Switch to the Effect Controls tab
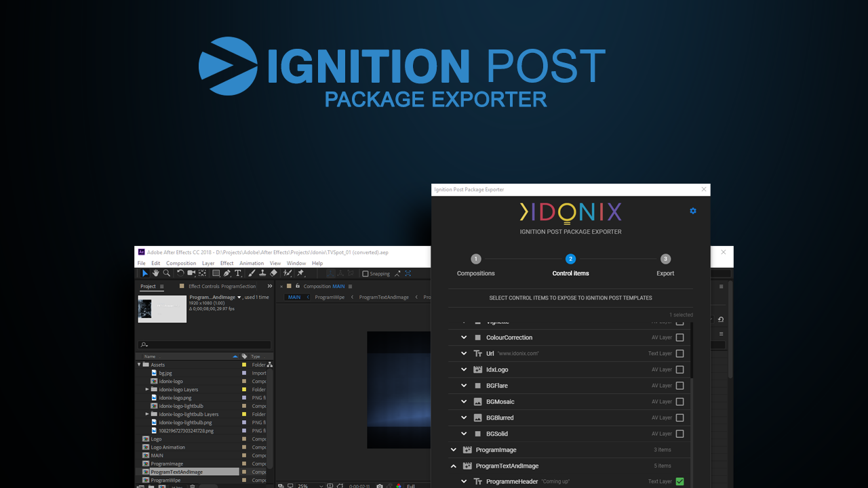 tap(222, 286)
